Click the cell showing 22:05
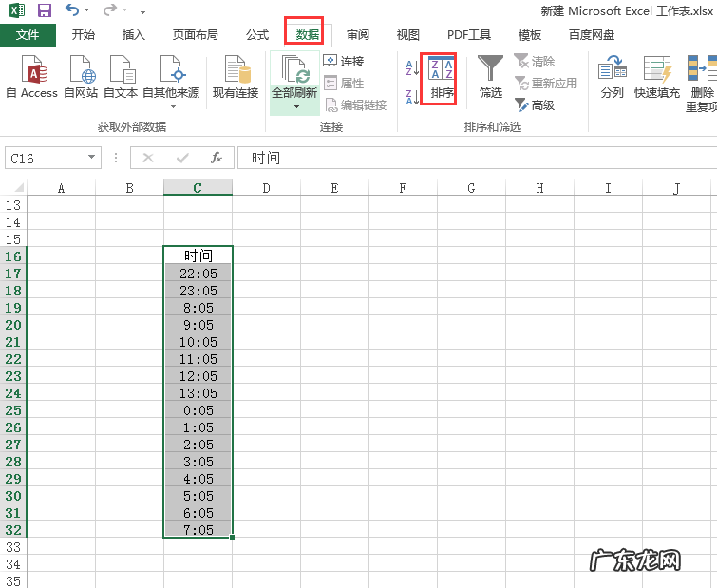Image resolution: width=717 pixels, height=588 pixels. 198,273
